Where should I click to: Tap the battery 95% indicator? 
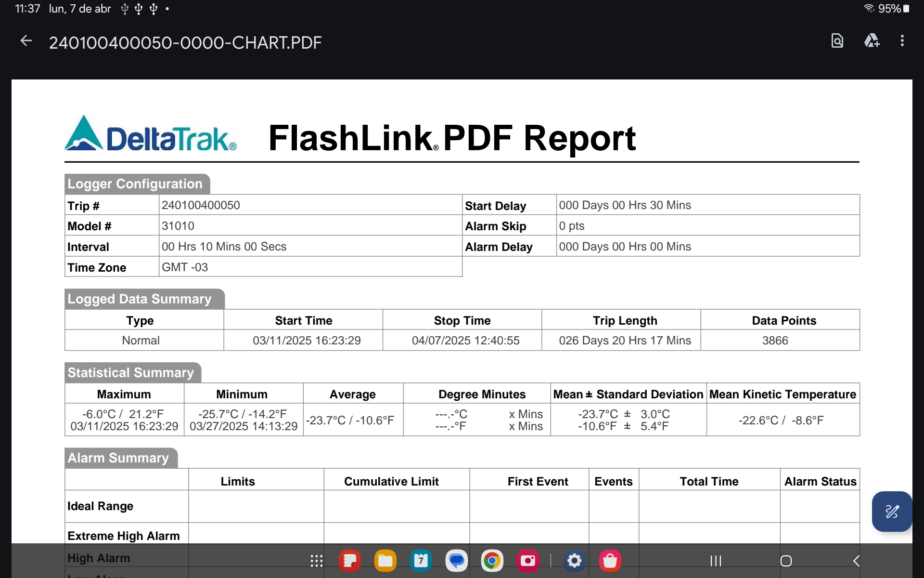point(894,8)
